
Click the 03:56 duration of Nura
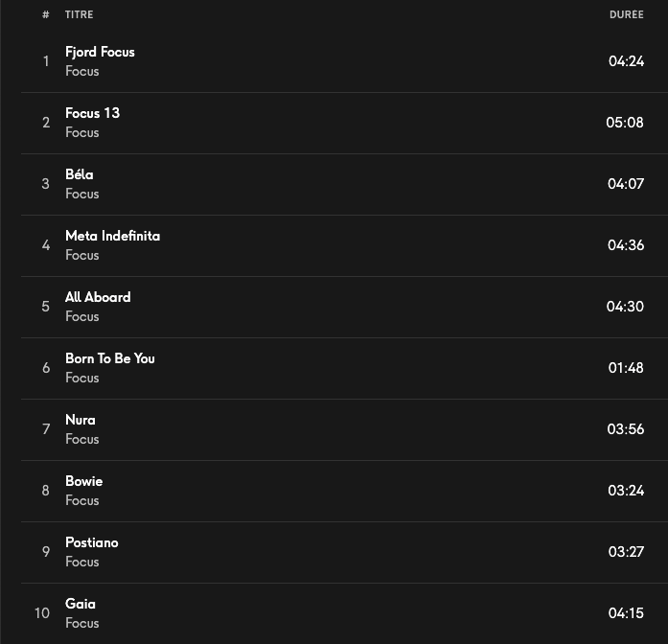point(625,429)
